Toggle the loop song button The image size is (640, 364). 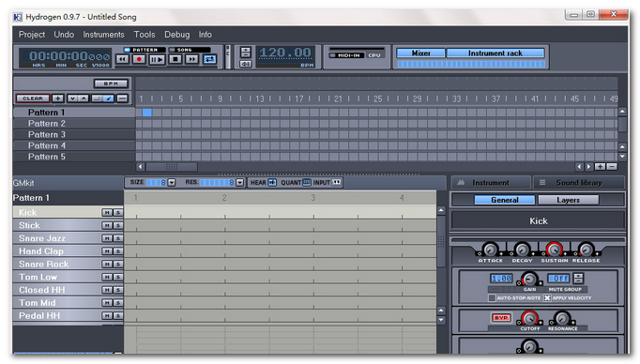click(210, 59)
